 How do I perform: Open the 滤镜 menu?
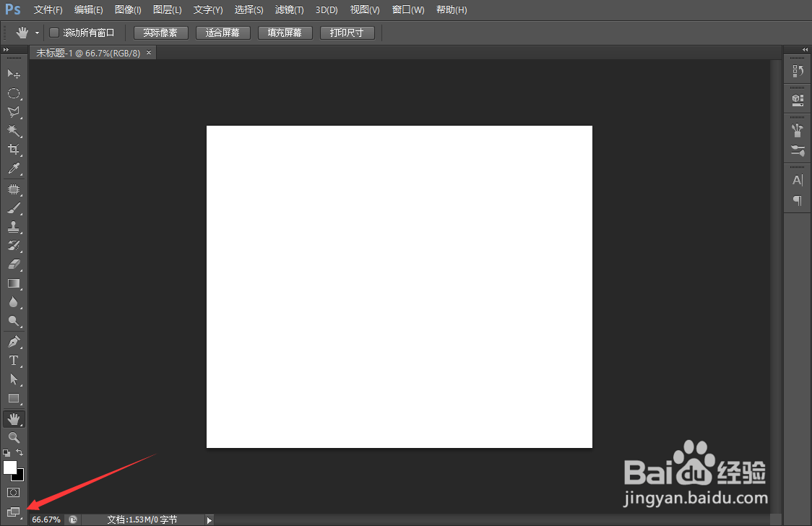[x=289, y=9]
